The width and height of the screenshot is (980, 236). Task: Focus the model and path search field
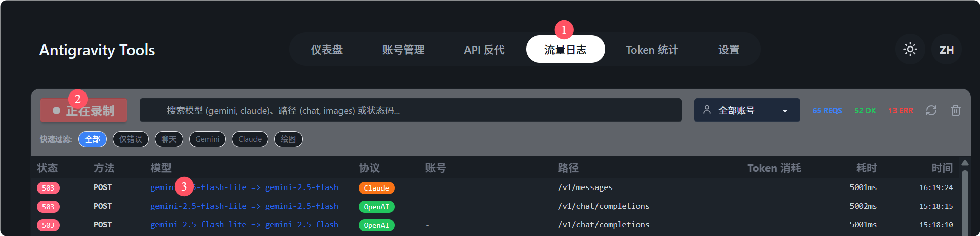click(410, 110)
